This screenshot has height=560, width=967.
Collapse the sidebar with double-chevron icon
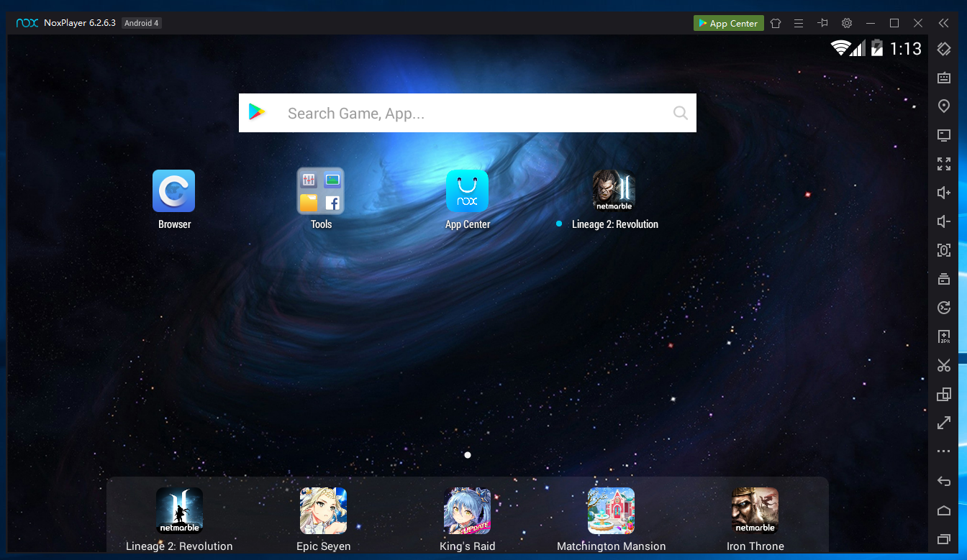point(944,23)
